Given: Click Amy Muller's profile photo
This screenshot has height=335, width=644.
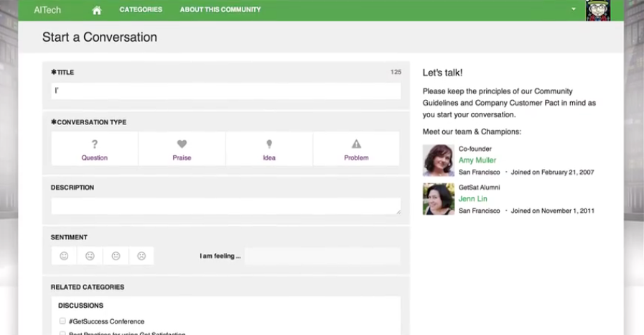Looking at the screenshot, I should [x=439, y=160].
